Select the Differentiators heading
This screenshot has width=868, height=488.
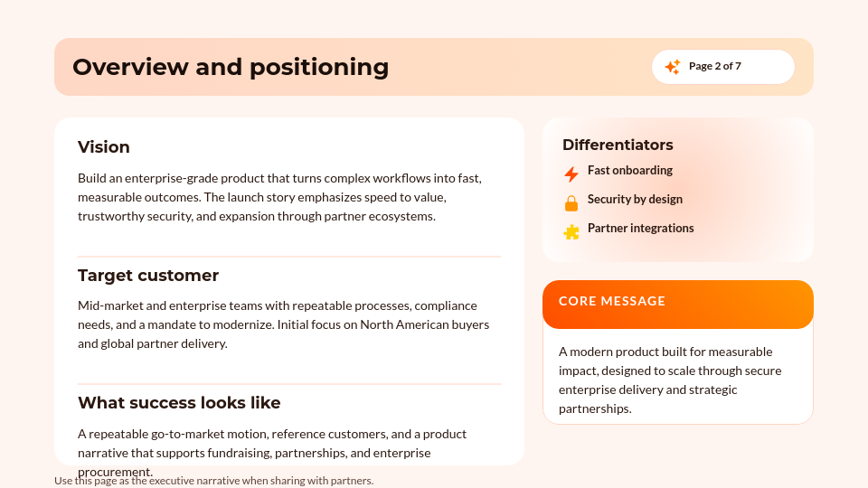pos(618,145)
